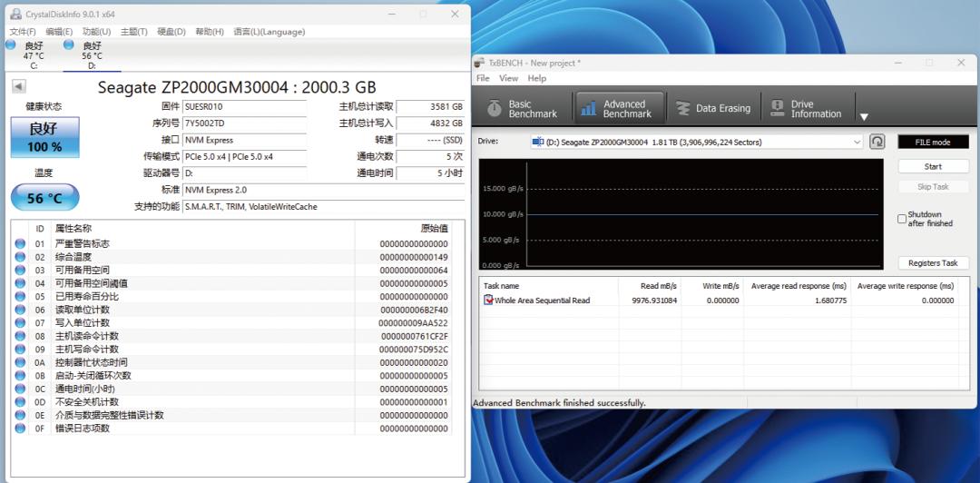Open the Basic Benchmark tab in TxBENCH
Viewport: 980px width, 483px height.
pyautogui.click(x=523, y=109)
